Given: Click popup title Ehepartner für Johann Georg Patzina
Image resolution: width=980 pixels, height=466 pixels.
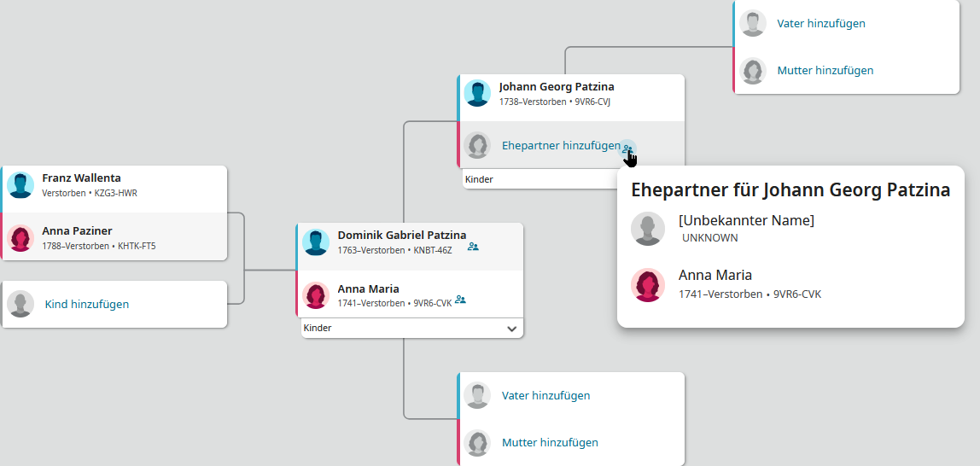Looking at the screenshot, I should [x=790, y=189].
